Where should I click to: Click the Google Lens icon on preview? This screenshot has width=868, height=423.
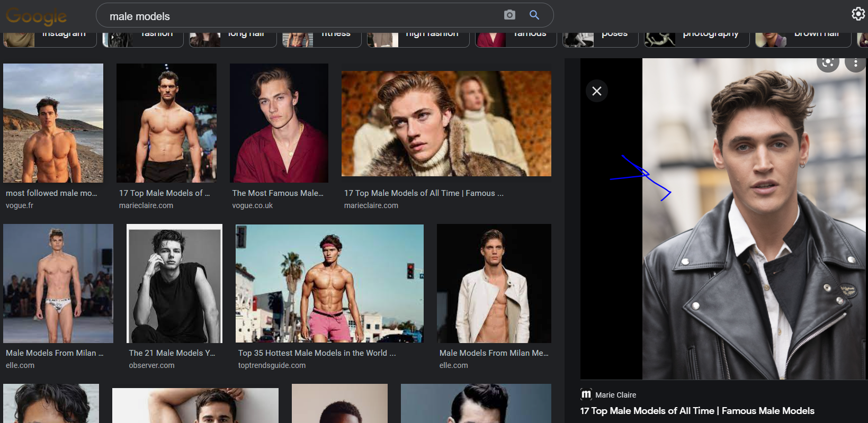point(828,62)
